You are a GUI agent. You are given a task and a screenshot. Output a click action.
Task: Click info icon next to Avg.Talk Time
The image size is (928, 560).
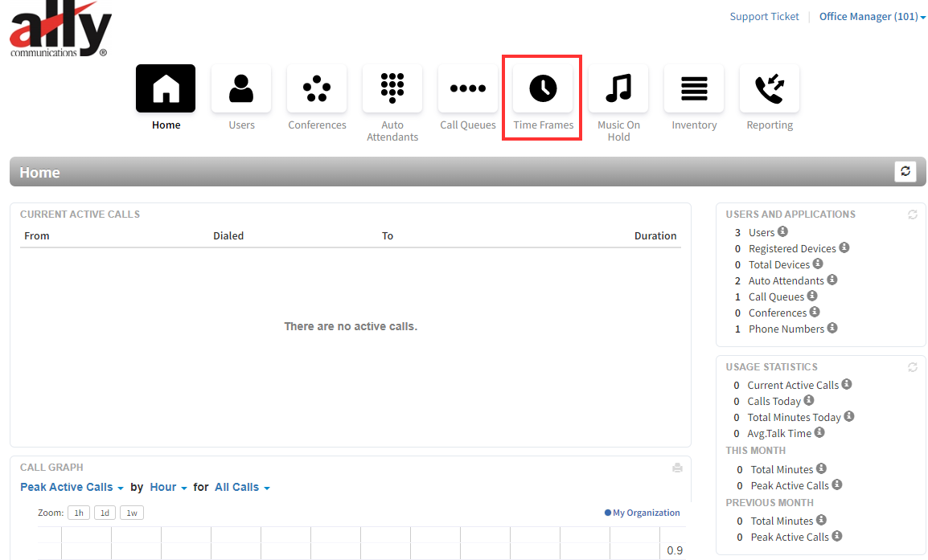(x=819, y=431)
